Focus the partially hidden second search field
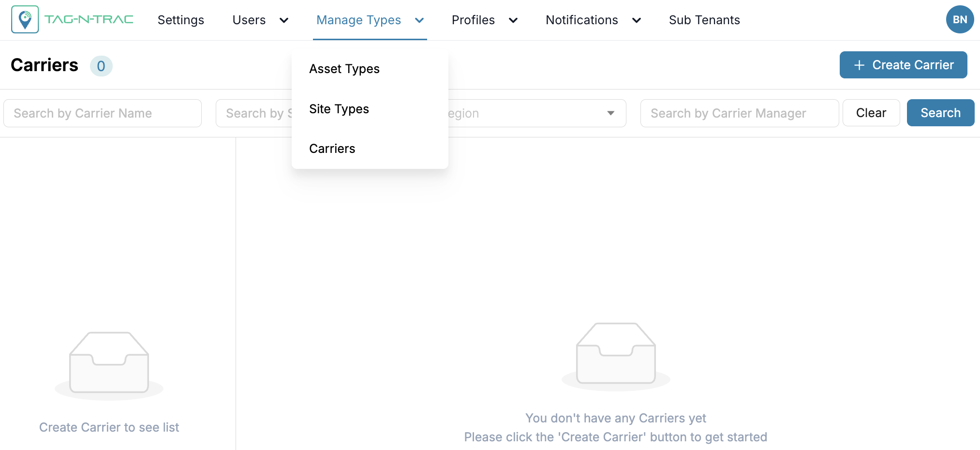 254,113
